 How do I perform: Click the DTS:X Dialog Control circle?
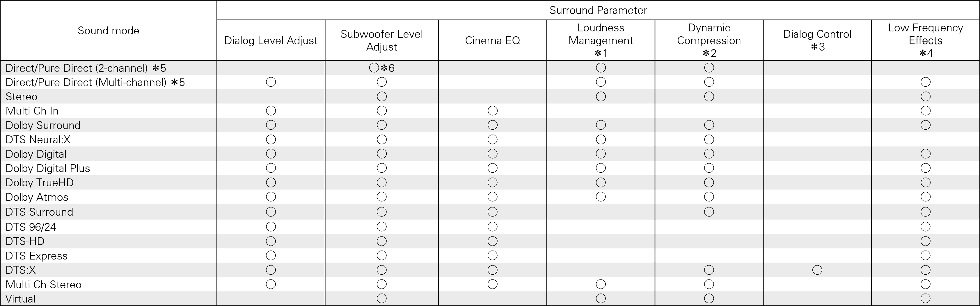coord(817,270)
